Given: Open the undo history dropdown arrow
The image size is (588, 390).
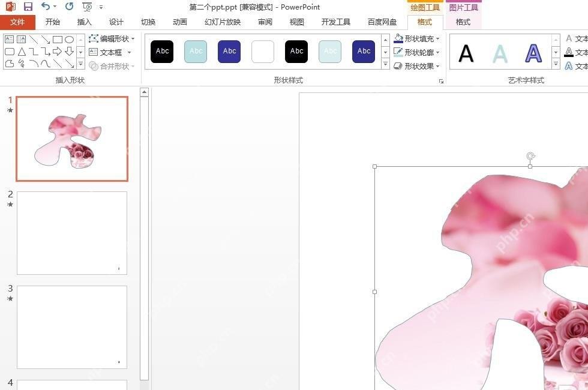Looking at the screenshot, I should 55,7.
